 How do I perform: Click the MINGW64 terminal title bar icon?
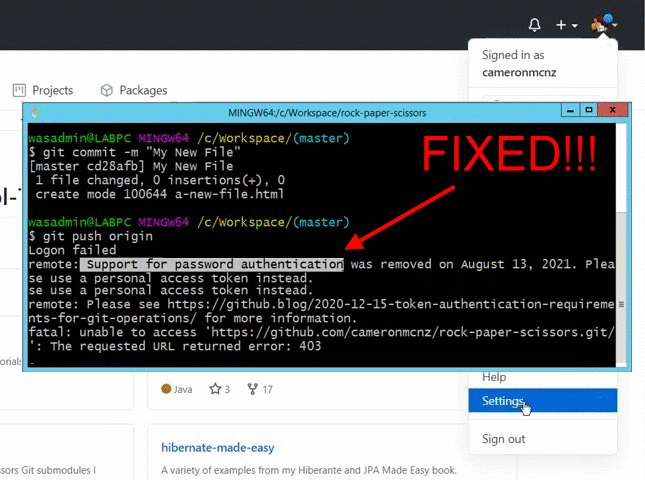click(36, 112)
